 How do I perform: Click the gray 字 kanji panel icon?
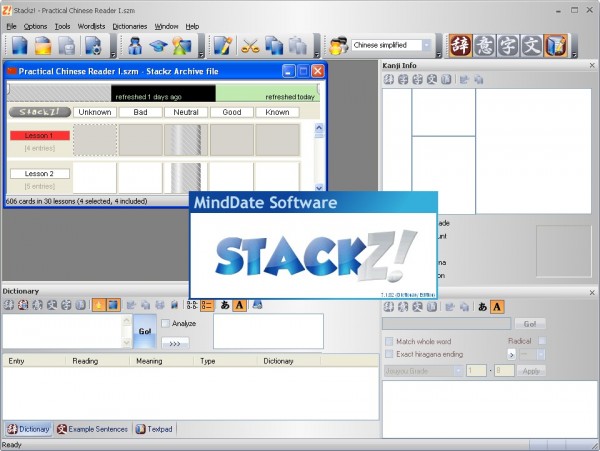pos(508,46)
